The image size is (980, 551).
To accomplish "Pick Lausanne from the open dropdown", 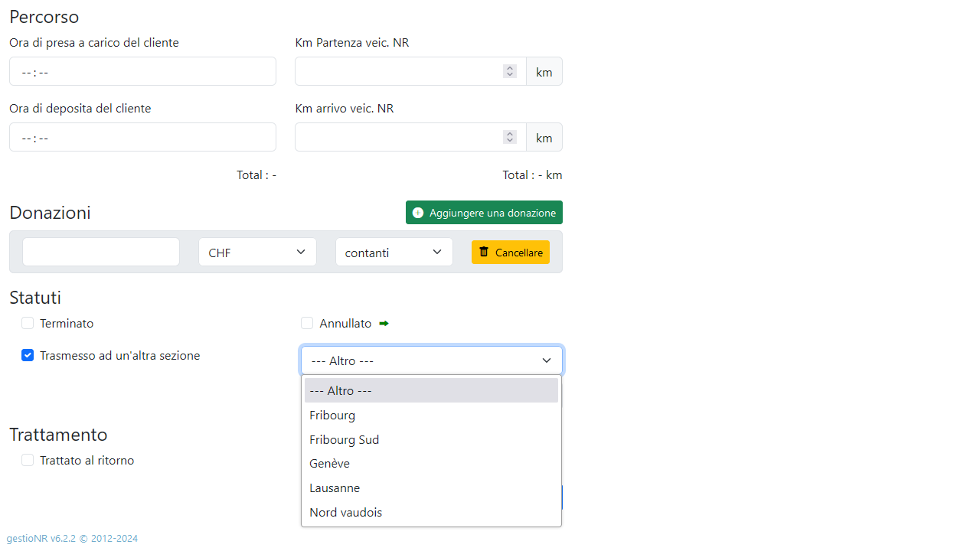I will pyautogui.click(x=335, y=488).
